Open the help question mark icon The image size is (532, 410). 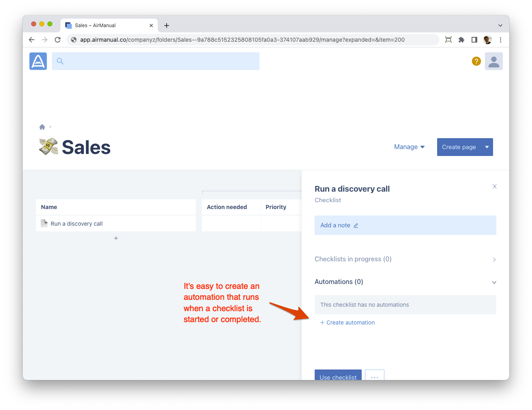coord(476,61)
